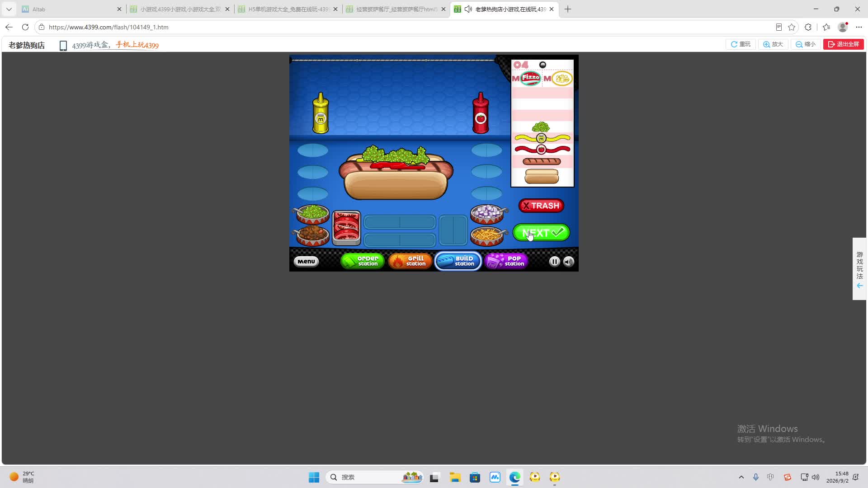Open the favorites list
The height and width of the screenshot is (488, 868).
(x=826, y=27)
